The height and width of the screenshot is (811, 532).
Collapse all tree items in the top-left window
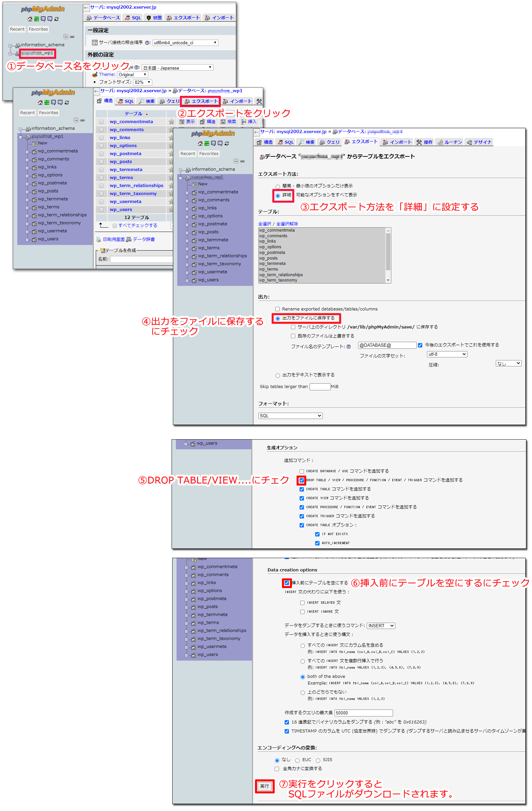[66, 37]
